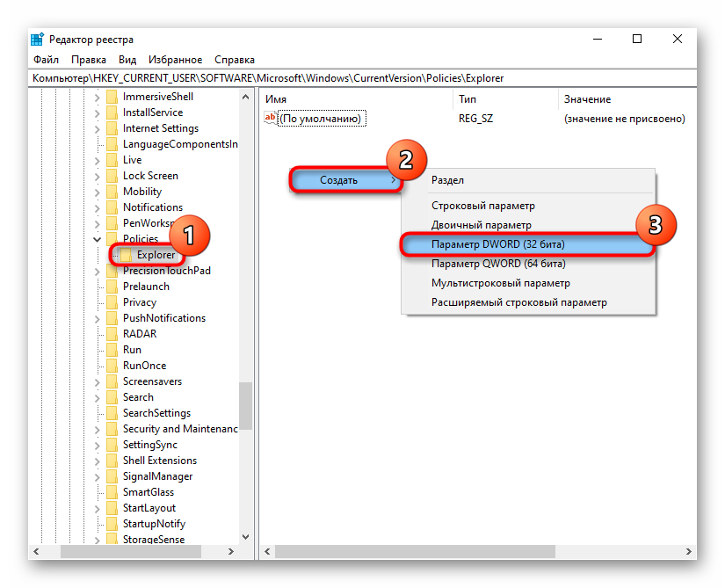Viewport: 725px width, 588px height.
Task: Click the Lock Screen folder icon
Action: click(112, 176)
